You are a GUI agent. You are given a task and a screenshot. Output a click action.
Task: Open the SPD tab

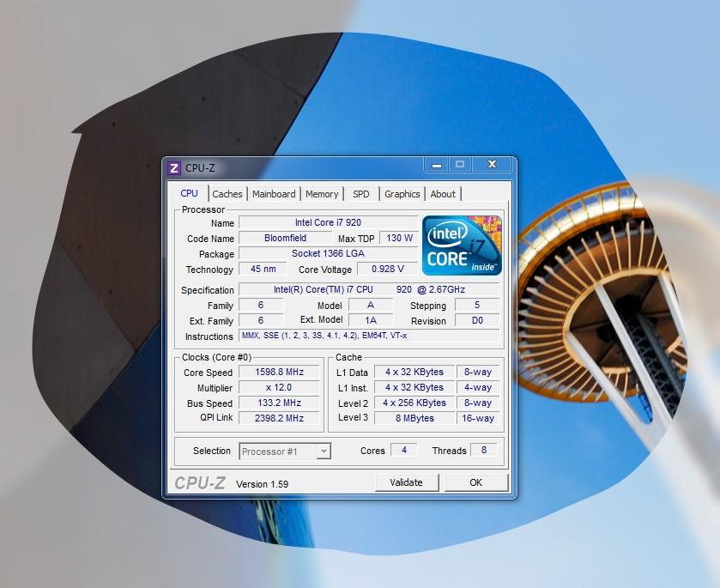361,194
